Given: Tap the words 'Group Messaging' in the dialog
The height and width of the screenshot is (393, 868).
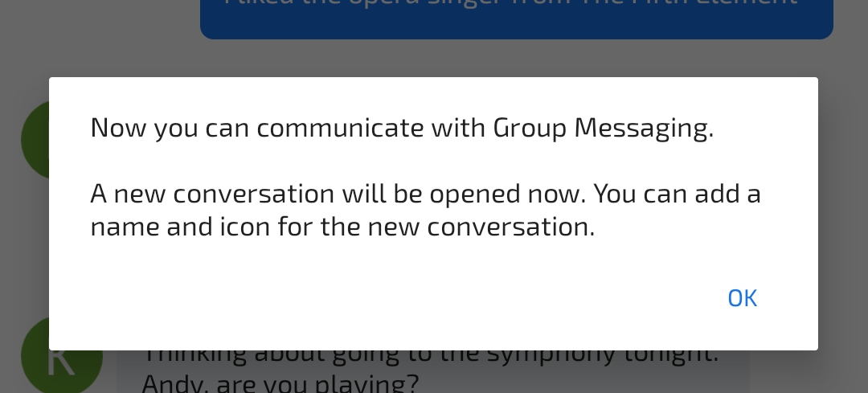Looking at the screenshot, I should pos(603,129).
